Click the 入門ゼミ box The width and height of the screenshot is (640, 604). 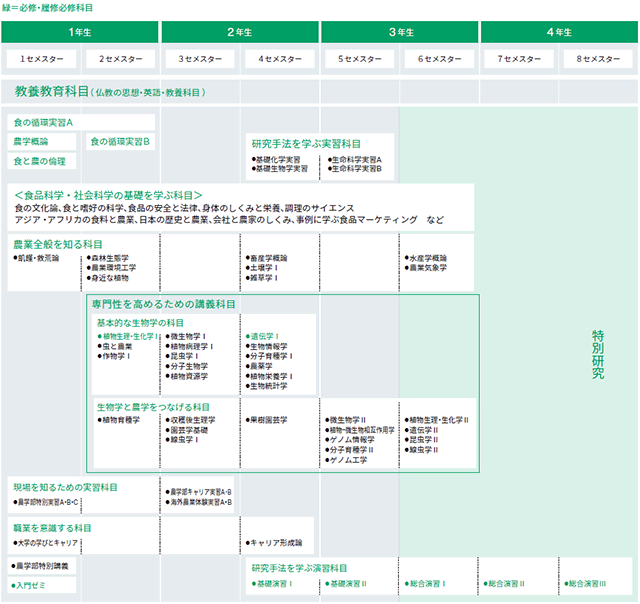point(42,585)
